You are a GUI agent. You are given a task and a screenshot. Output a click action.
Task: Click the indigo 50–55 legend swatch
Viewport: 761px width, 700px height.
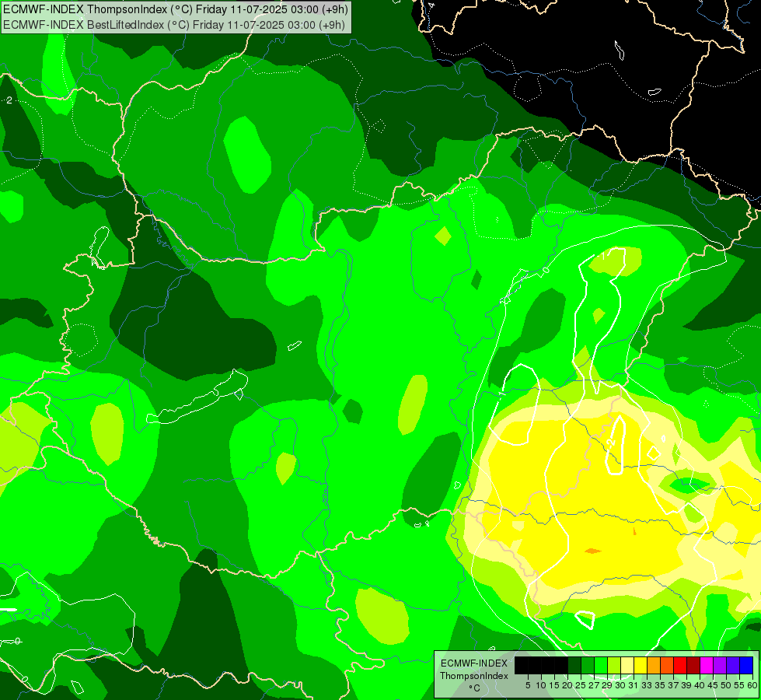[x=733, y=665]
